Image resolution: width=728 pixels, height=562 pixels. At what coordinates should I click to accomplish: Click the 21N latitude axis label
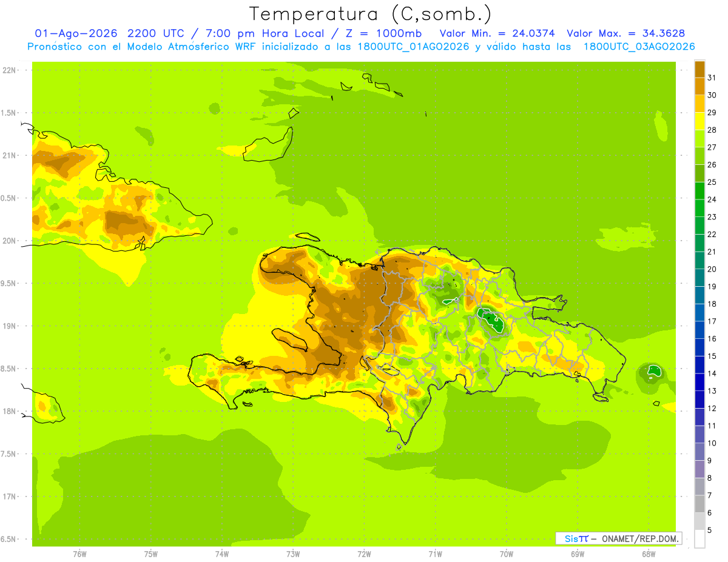tap(9, 155)
